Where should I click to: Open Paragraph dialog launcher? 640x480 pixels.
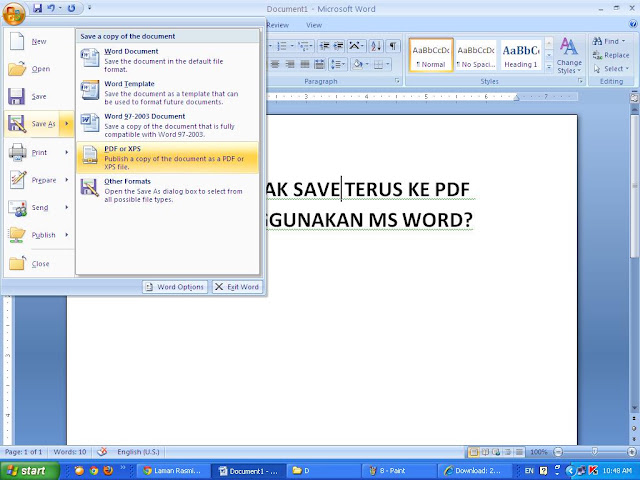coord(397,81)
